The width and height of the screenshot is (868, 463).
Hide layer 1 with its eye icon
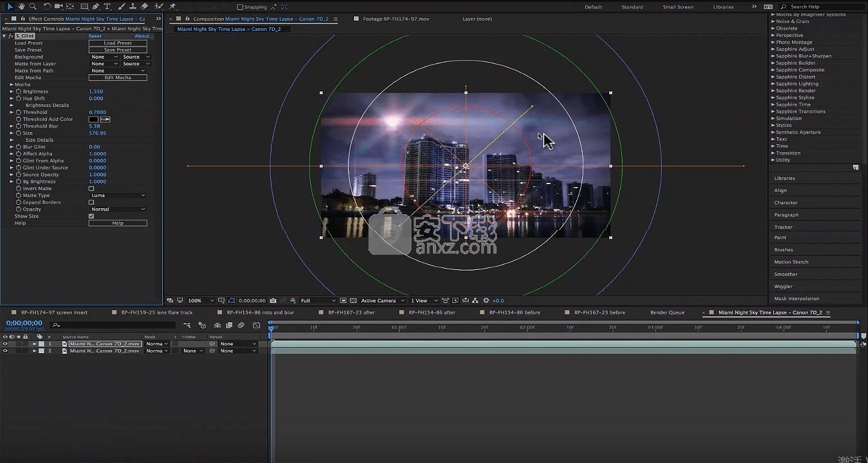click(x=5, y=343)
